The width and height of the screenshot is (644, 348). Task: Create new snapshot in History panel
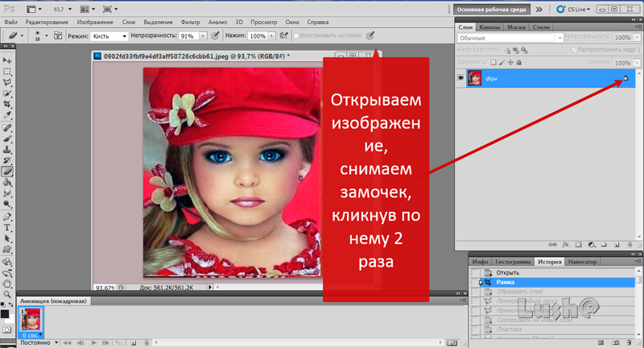point(616,342)
